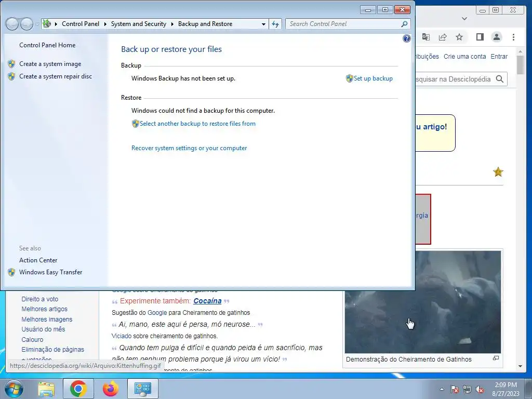Viewport: 532px width, 399px height.
Task: Select Control Panel breadcrumb
Action: click(81, 24)
